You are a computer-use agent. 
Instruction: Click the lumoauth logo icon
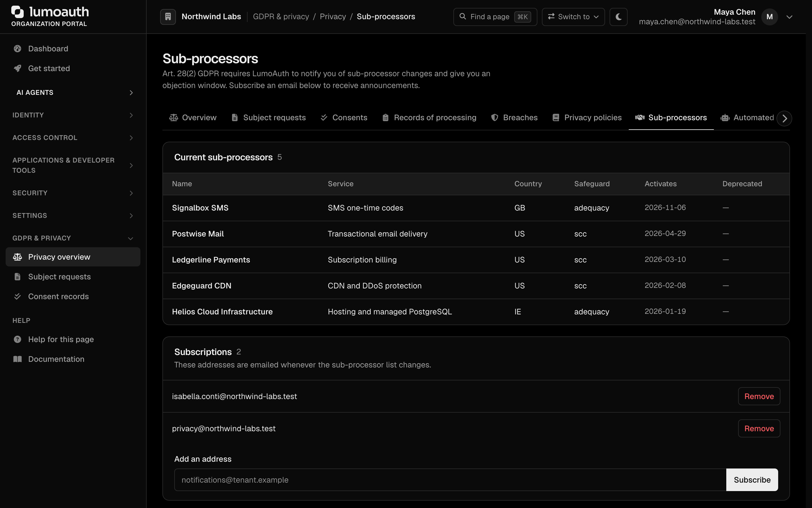(17, 12)
